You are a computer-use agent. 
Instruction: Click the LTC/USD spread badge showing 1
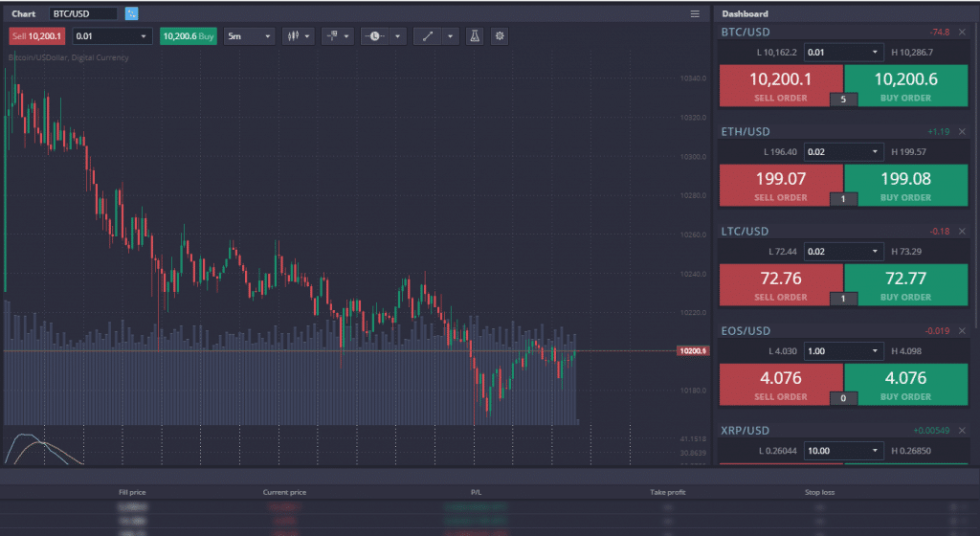pyautogui.click(x=843, y=299)
